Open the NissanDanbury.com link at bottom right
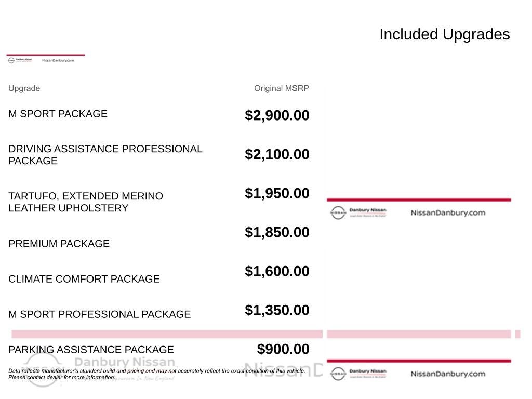 [448, 374]
